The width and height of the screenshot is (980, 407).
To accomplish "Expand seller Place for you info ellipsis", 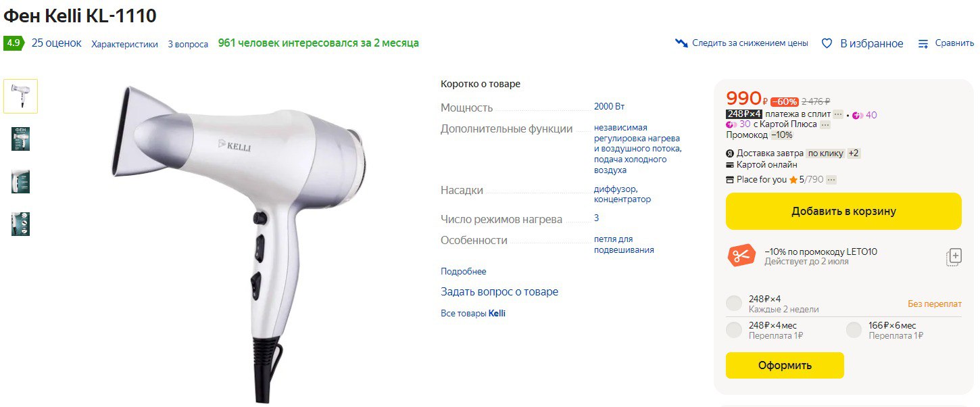I will point(831,180).
